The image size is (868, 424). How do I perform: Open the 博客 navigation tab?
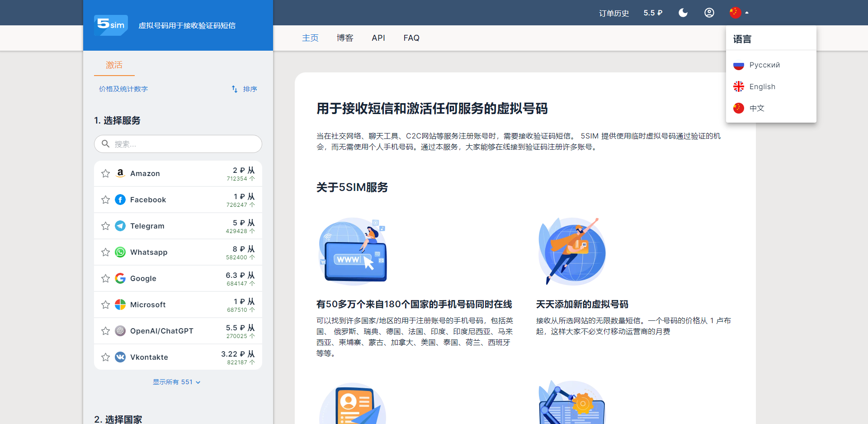point(345,38)
